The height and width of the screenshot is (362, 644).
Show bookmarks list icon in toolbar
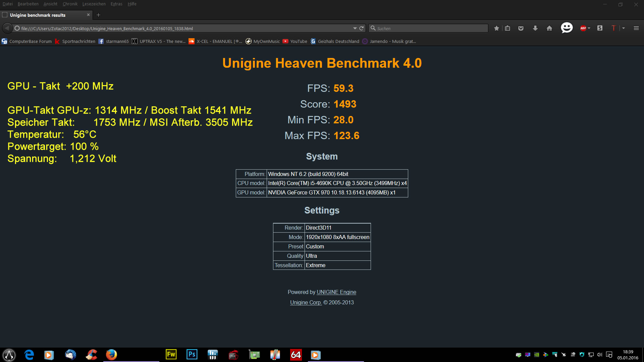(x=507, y=28)
